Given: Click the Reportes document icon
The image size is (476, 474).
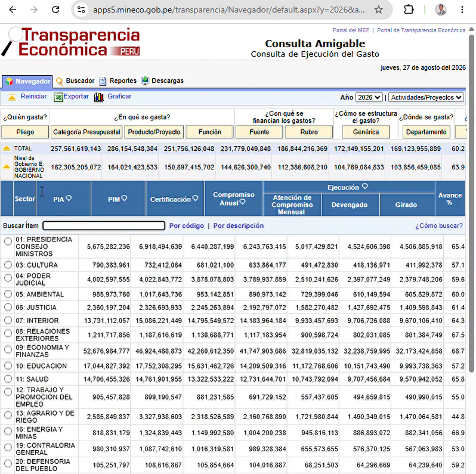Looking at the screenshot, I should 103,81.
